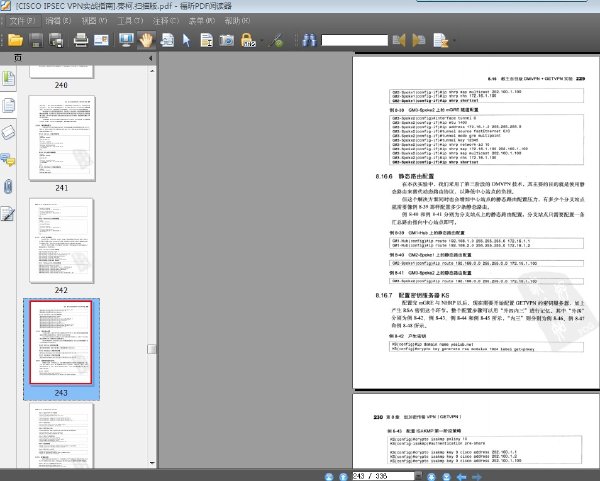600x481 pixels.
Task: Click the thumbnail label 243
Action: 61,393
